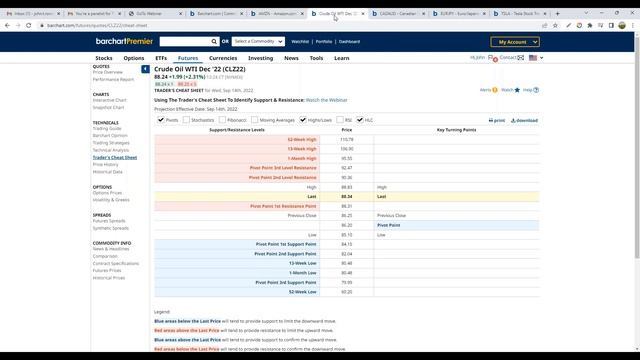Uncheck the Highs/Lows checkbox

(x=303, y=120)
